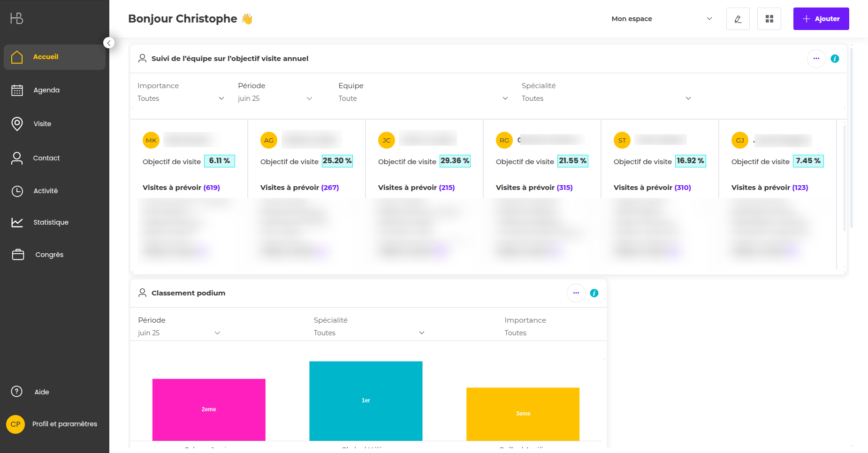This screenshot has width=868, height=453.
Task: Click Visites à prévoir (267)
Action: coord(299,188)
